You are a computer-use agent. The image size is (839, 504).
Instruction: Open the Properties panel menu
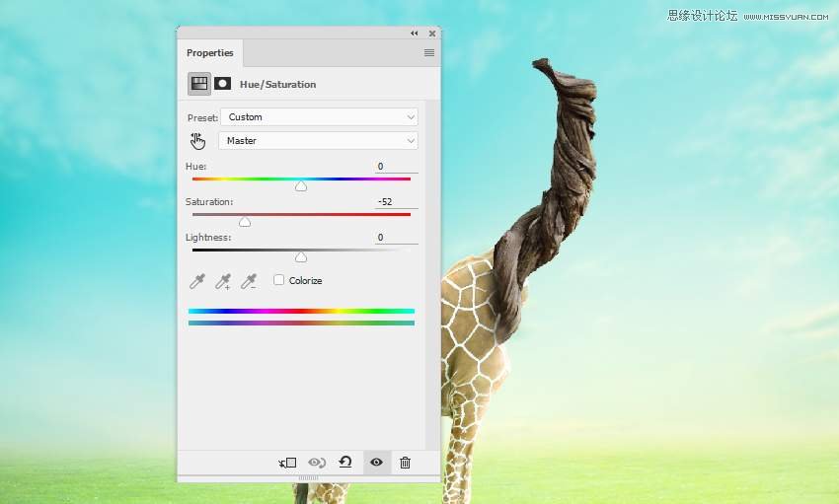[x=429, y=53]
